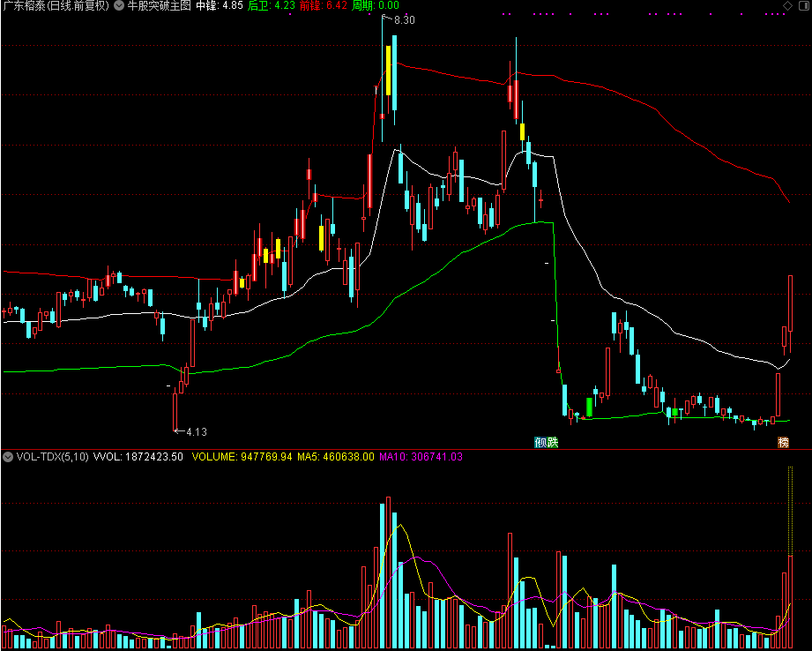The height and width of the screenshot is (651, 812).
Task: Click the 周期: 0.00 value
Action: [376, 6]
